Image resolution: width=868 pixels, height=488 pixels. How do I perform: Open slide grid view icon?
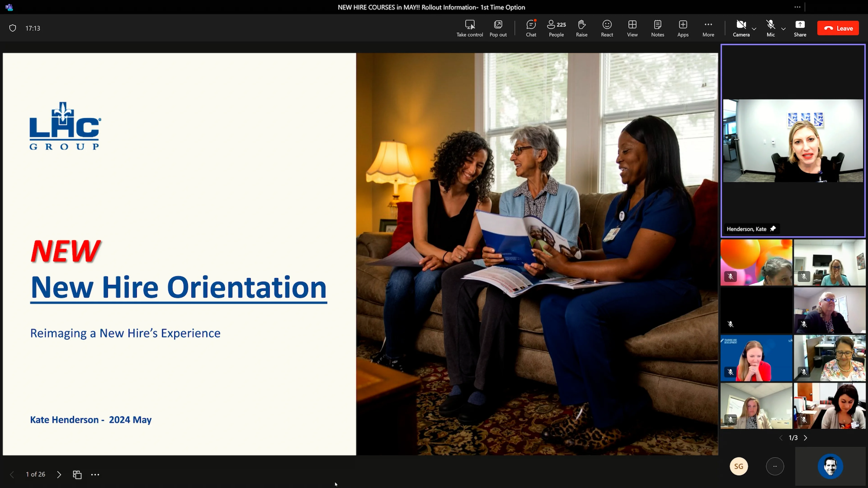77,474
